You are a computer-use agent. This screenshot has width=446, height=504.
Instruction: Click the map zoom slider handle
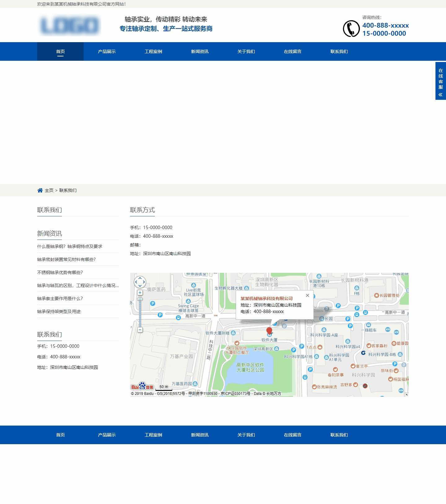140,299
